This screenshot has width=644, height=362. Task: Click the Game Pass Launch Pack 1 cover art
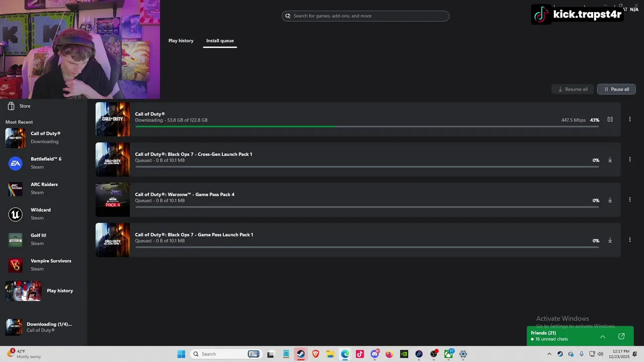point(113,240)
